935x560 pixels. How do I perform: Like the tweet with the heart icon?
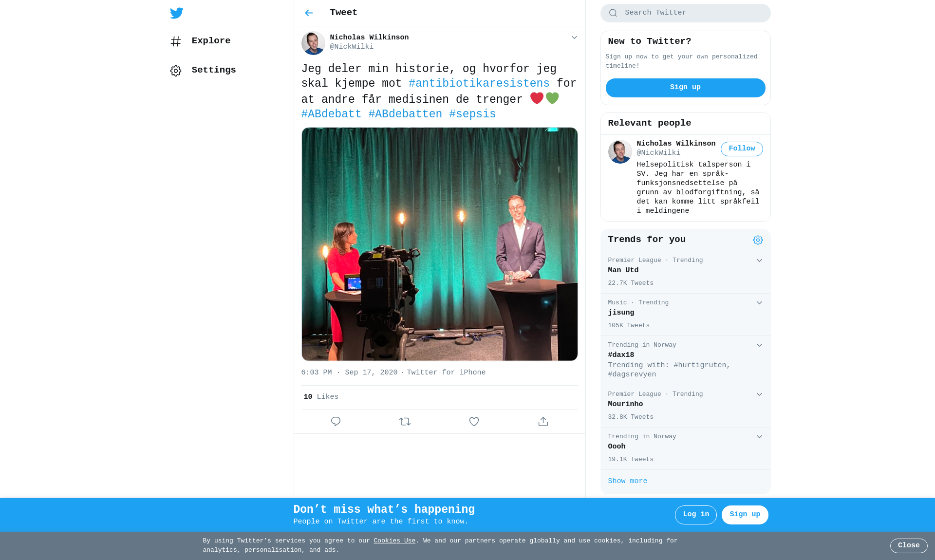pos(474,422)
